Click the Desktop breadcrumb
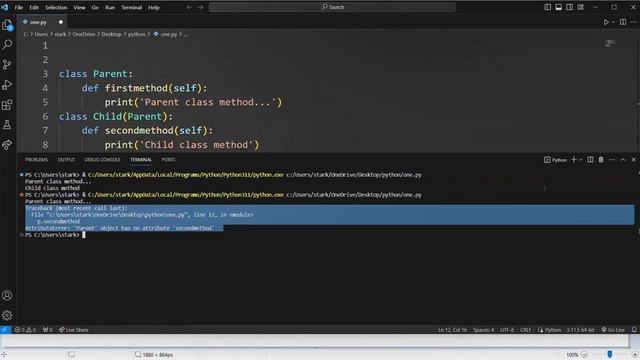640x360 pixels. pyautogui.click(x=111, y=34)
